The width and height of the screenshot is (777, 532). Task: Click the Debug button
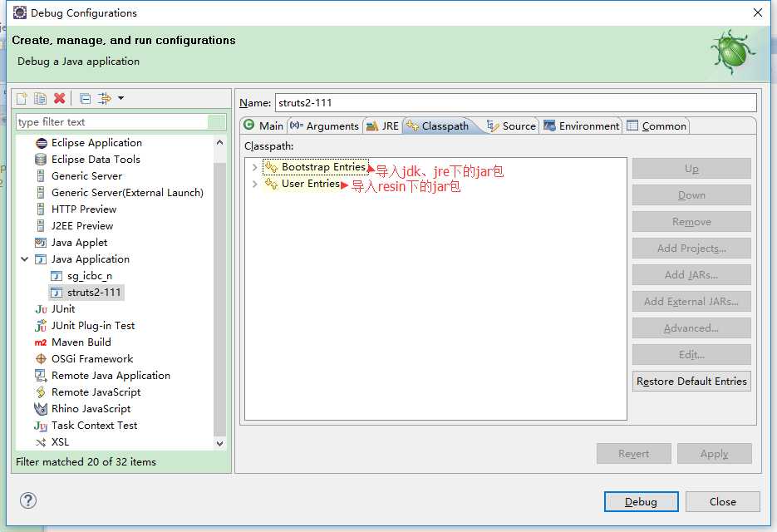pos(642,502)
